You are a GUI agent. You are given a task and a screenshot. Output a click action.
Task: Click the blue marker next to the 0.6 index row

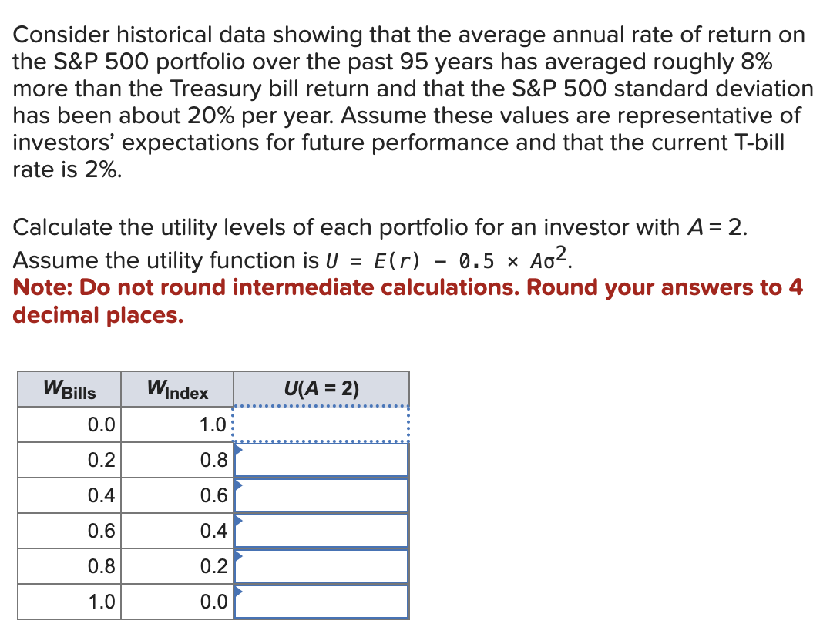(239, 485)
